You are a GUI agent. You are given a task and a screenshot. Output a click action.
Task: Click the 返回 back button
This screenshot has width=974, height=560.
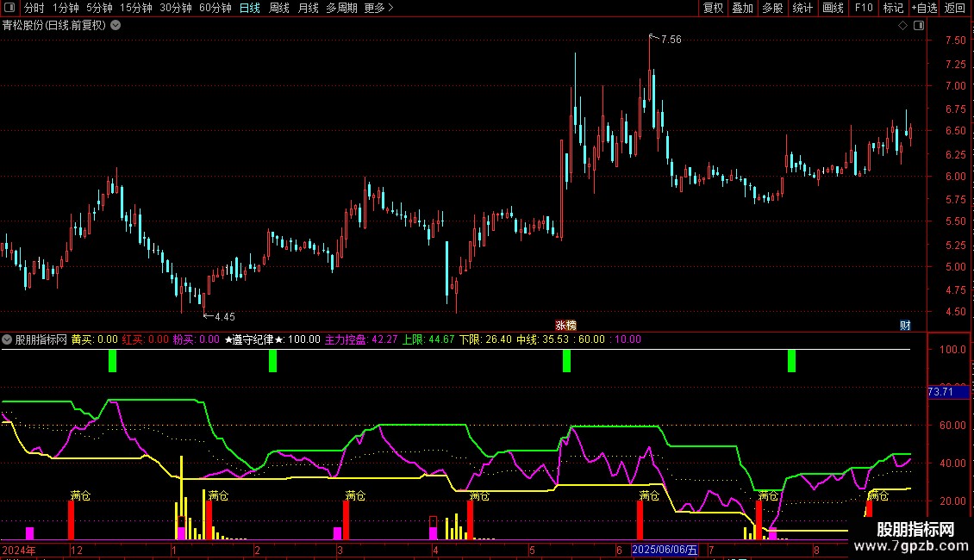pyautogui.click(x=955, y=9)
